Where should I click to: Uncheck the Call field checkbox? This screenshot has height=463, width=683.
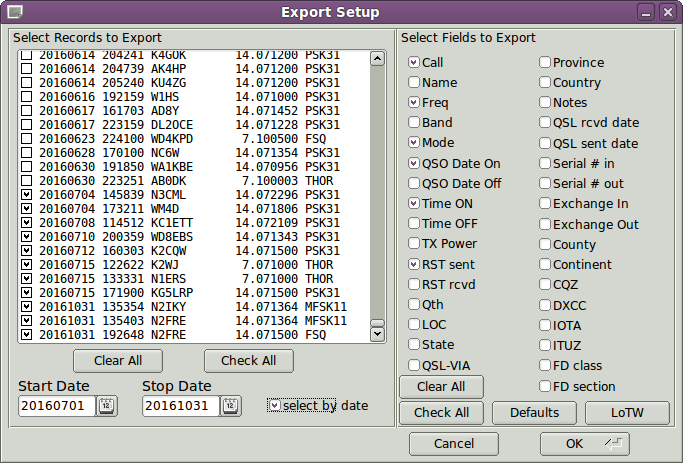pos(414,62)
